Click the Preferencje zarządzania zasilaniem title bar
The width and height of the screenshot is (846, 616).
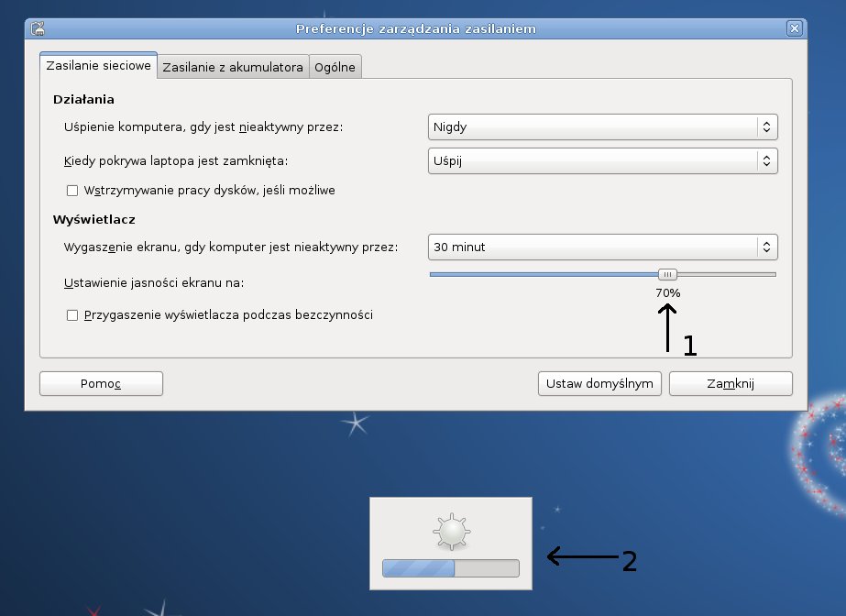[415, 28]
